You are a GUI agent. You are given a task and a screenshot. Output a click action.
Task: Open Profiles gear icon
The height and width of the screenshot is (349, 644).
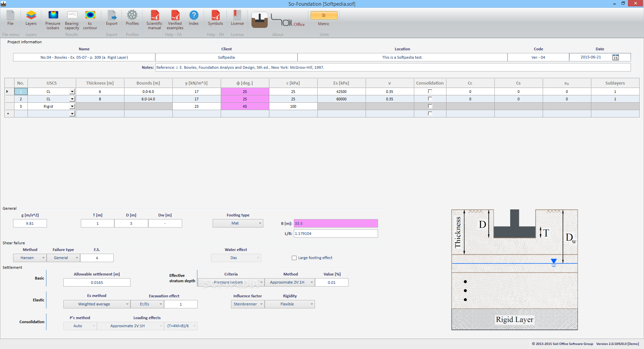pos(132,18)
